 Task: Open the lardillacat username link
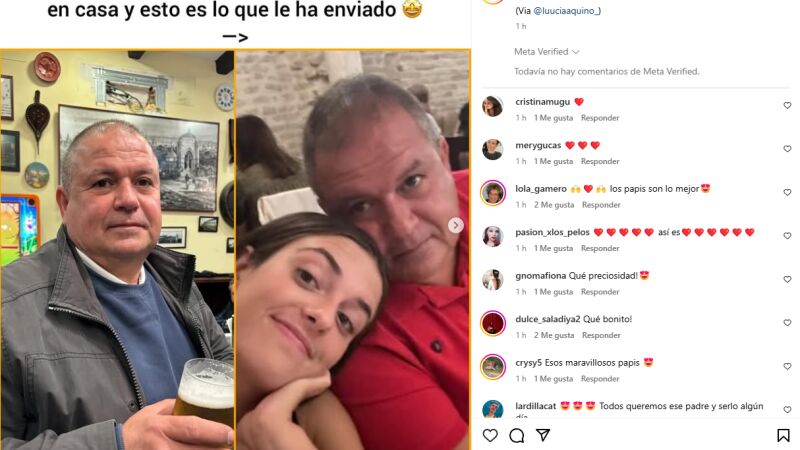pyautogui.click(x=536, y=406)
